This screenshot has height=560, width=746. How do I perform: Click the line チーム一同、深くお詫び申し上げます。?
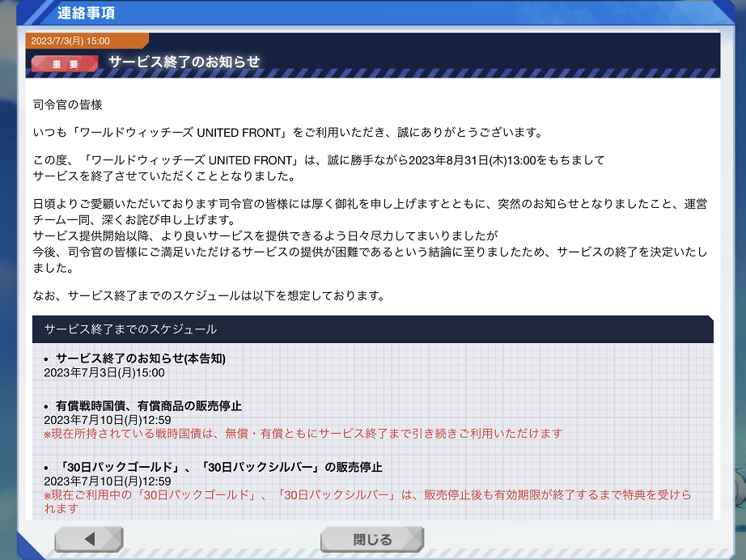[134, 220]
